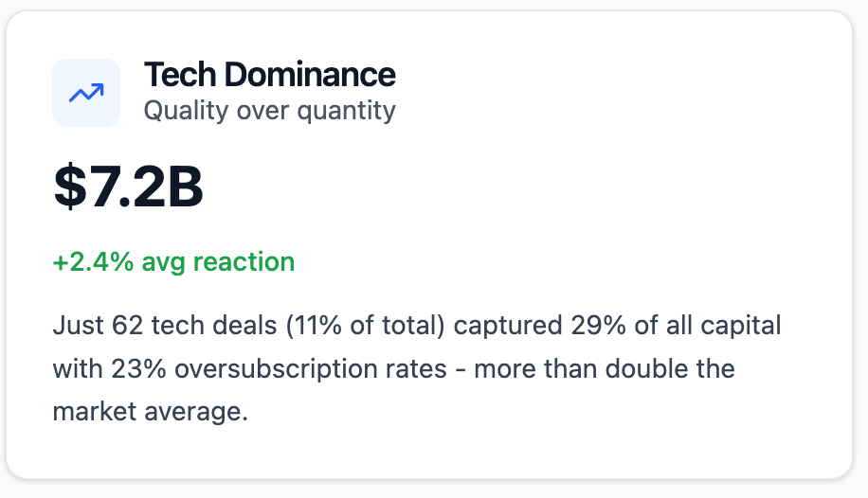
Task: Select the light blue icon tile background
Action: point(86,93)
